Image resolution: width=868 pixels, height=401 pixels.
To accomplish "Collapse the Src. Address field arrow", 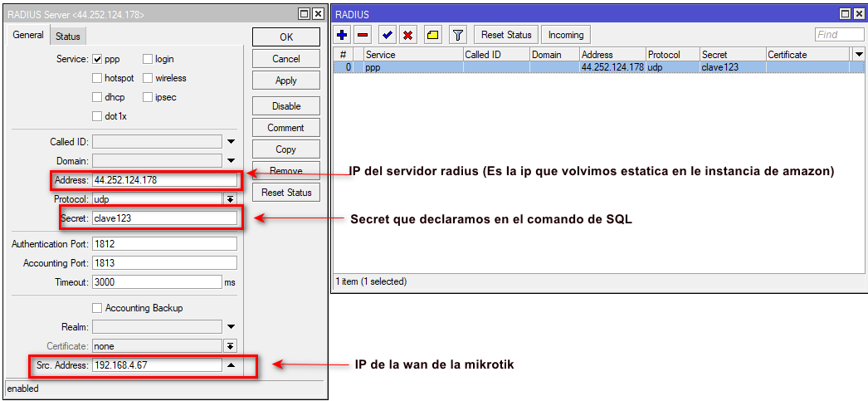I will tap(231, 364).
